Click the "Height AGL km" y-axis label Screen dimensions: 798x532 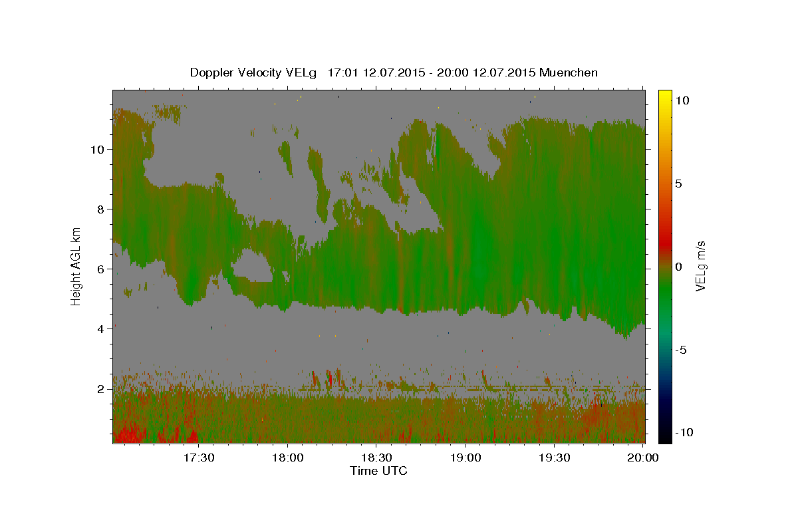tap(76, 266)
